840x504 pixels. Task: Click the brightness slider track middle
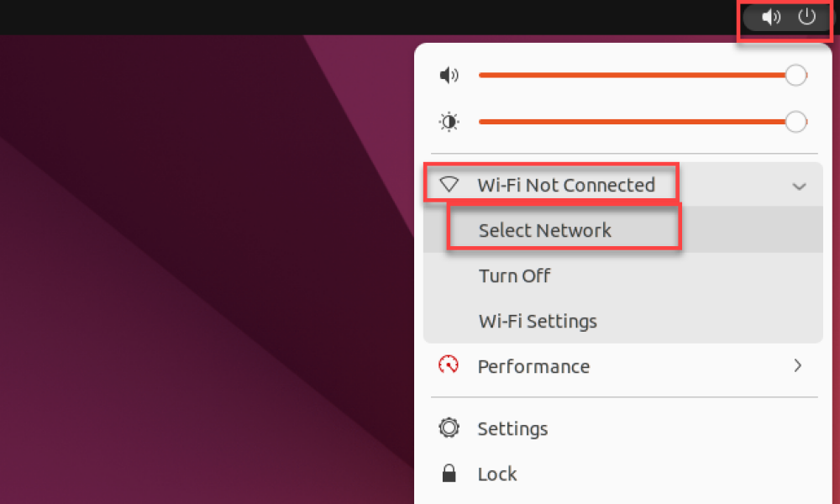click(638, 122)
